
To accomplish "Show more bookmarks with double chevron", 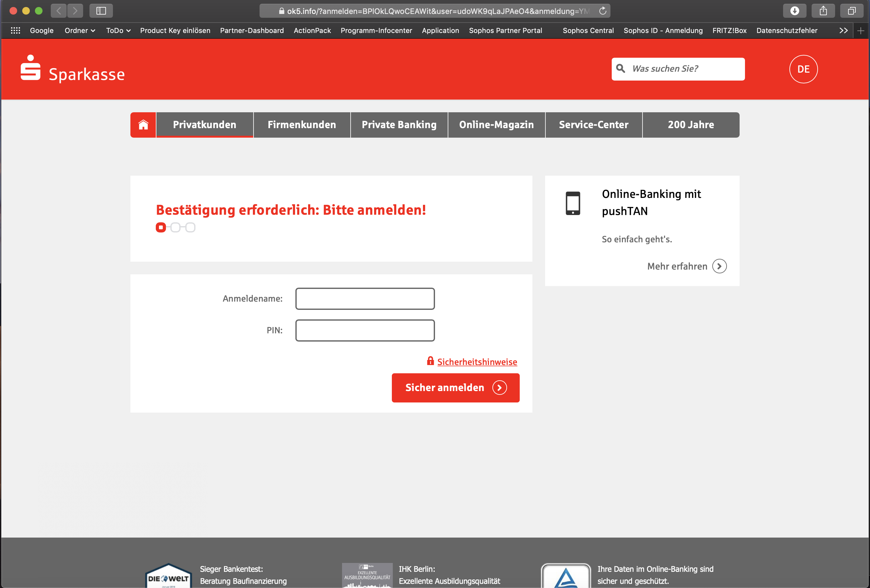I will (x=843, y=30).
